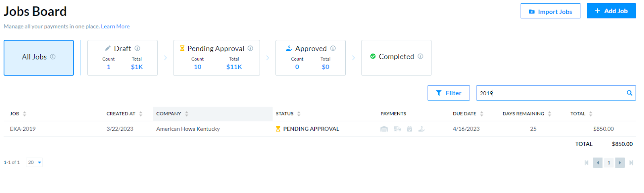Click the search magnifier icon
644x193 pixels.
(x=630, y=93)
